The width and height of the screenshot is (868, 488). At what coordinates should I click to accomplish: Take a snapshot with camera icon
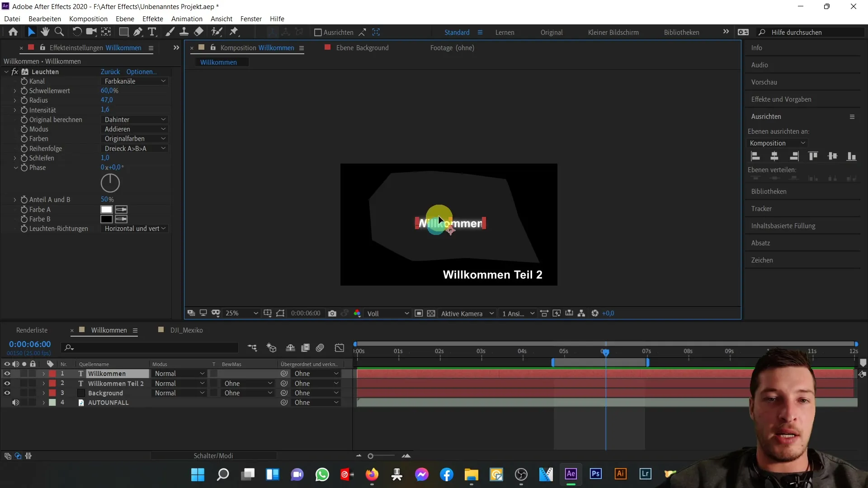332,314
